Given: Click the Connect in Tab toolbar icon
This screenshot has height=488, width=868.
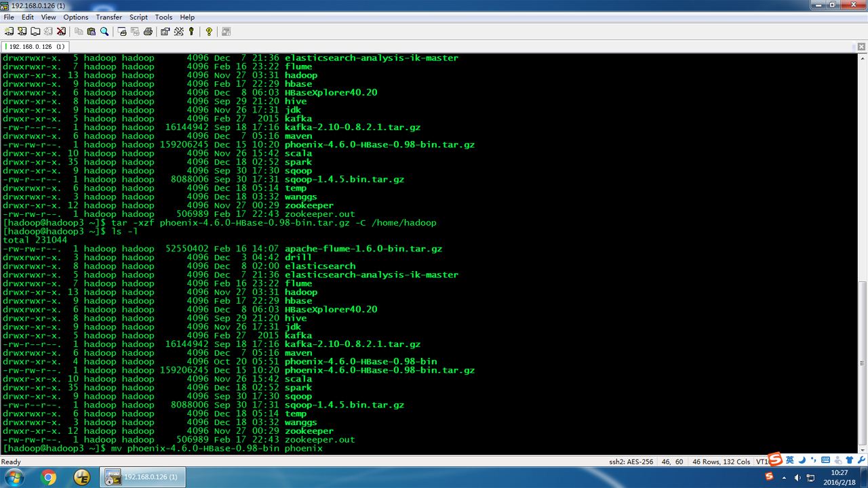Looking at the screenshot, I should [35, 31].
